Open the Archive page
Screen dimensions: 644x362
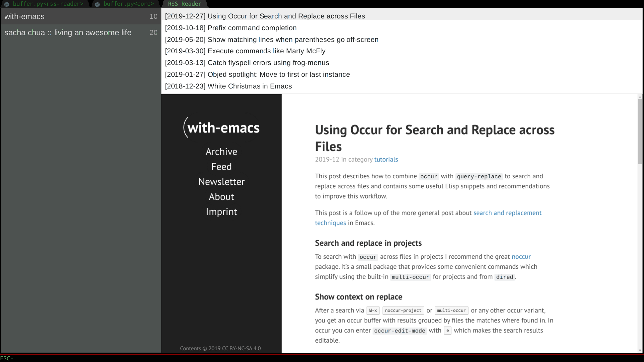(x=221, y=151)
